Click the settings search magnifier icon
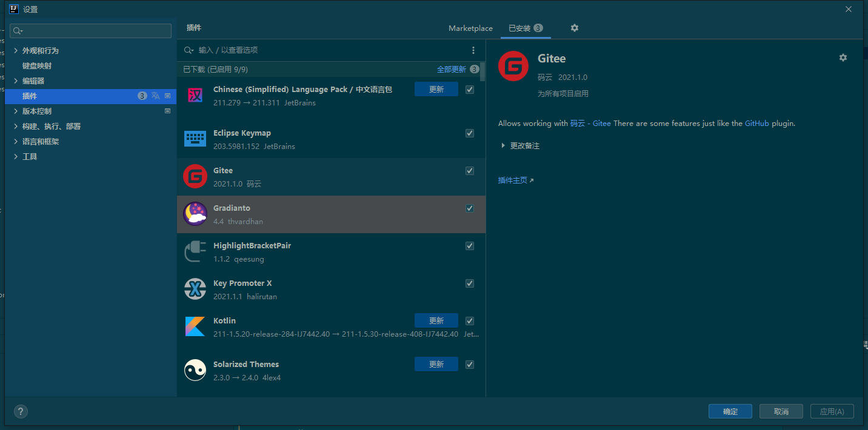The height and width of the screenshot is (430, 868). [x=18, y=31]
